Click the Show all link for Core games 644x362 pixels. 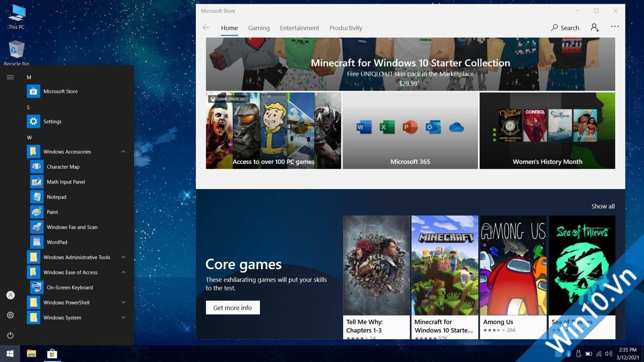point(602,206)
